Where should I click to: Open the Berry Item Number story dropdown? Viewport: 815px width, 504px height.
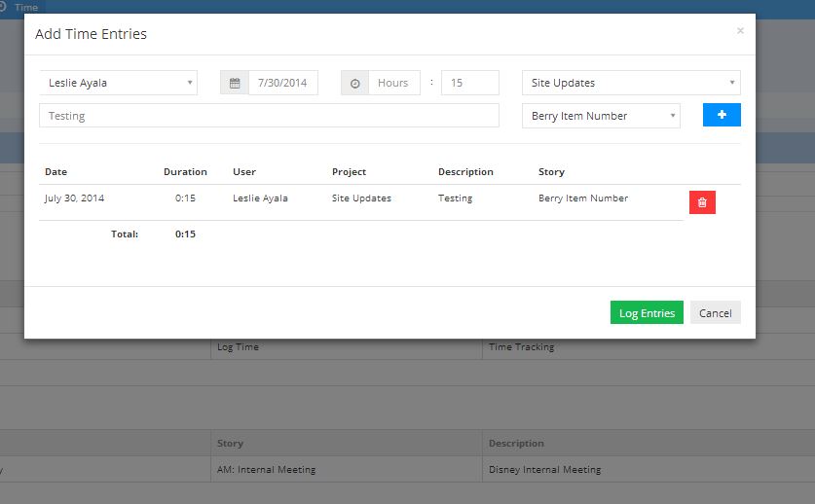coord(601,116)
